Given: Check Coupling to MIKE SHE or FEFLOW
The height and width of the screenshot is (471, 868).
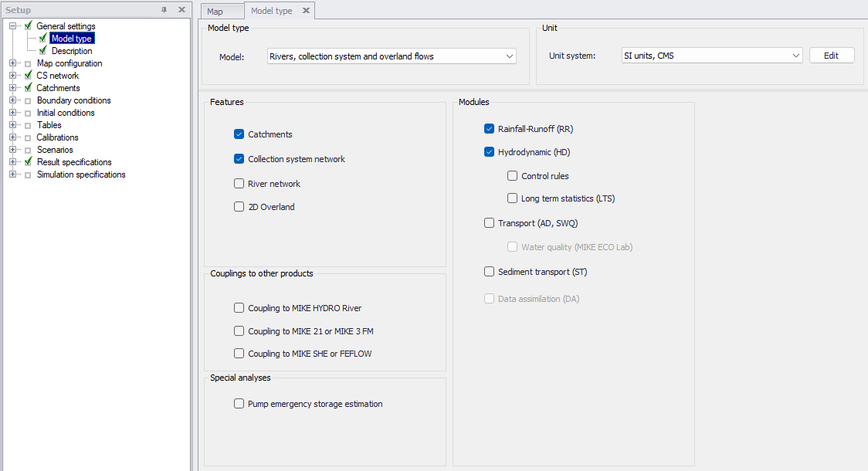Looking at the screenshot, I should pos(239,353).
